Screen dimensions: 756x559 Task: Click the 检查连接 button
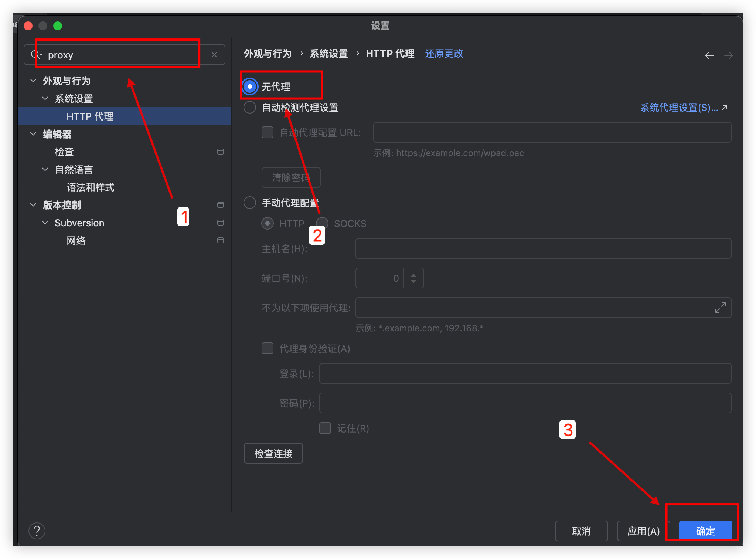click(273, 453)
